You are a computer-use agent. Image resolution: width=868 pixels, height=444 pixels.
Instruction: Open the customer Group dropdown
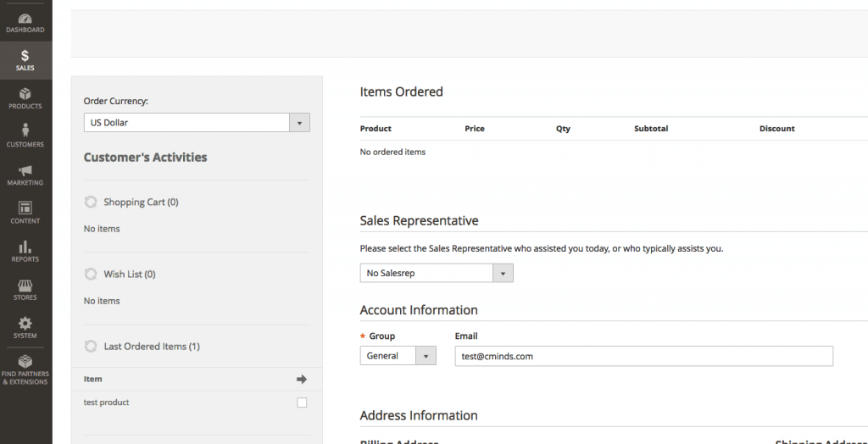tap(398, 356)
